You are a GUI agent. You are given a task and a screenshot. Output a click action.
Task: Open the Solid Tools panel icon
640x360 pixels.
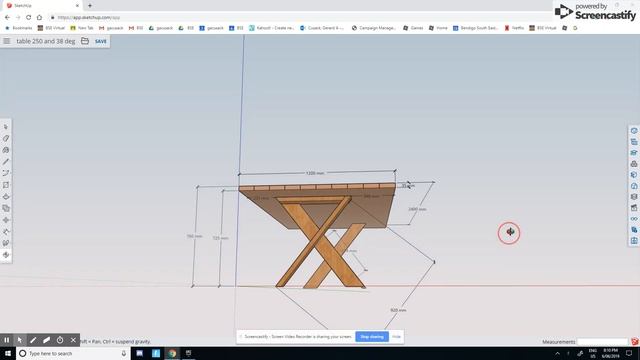point(634,230)
